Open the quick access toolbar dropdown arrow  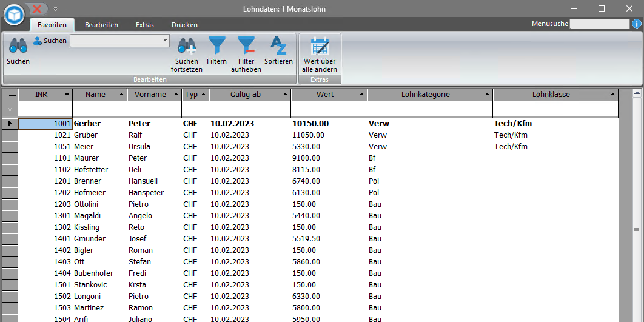point(55,8)
